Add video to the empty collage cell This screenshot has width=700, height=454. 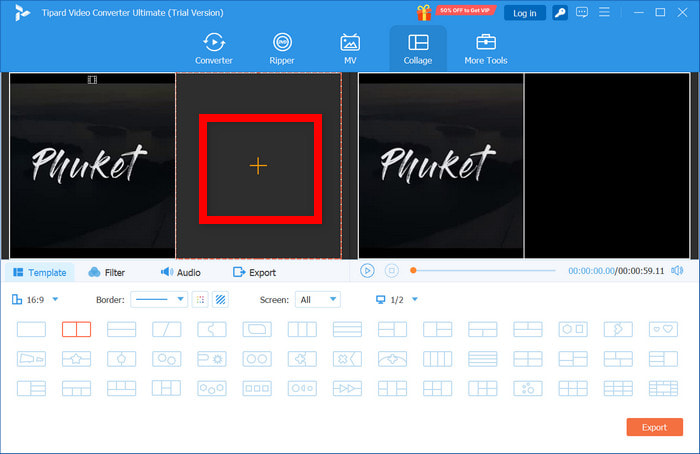pyautogui.click(x=258, y=166)
